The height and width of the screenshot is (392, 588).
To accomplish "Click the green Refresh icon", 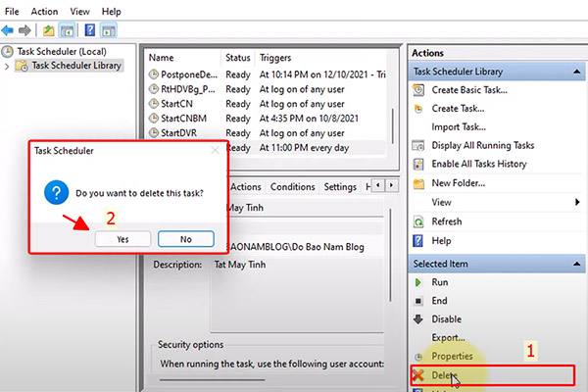I will pyautogui.click(x=418, y=221).
